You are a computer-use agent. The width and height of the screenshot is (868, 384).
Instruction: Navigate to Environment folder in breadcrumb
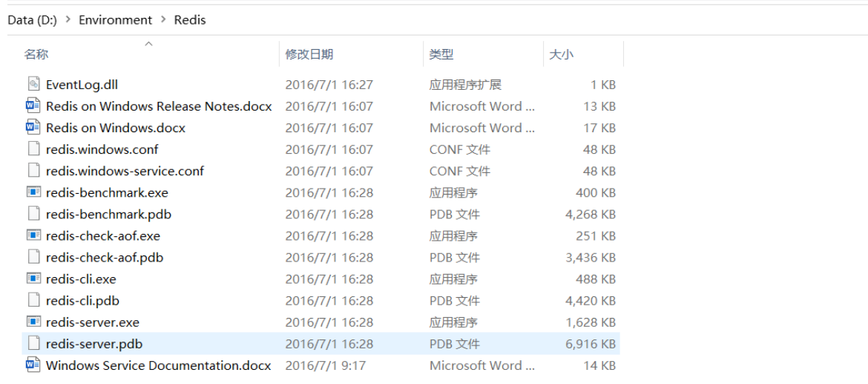tap(115, 20)
